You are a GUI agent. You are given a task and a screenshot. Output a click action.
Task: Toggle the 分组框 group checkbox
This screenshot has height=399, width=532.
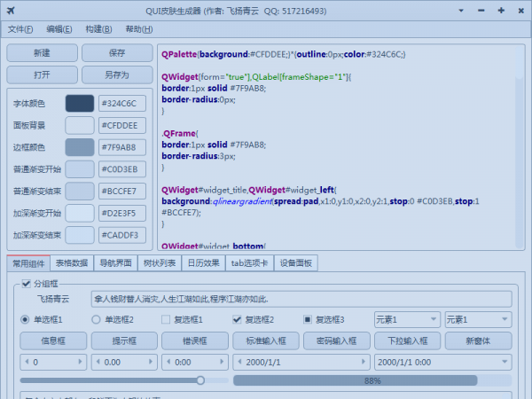coord(25,284)
